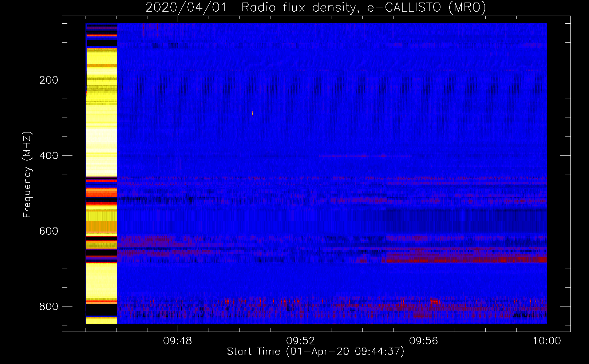This screenshot has width=589, height=364.
Task: Click the plot title 'Radio flux density, e-CALLISTO (MRO)'
Action: (364, 7)
